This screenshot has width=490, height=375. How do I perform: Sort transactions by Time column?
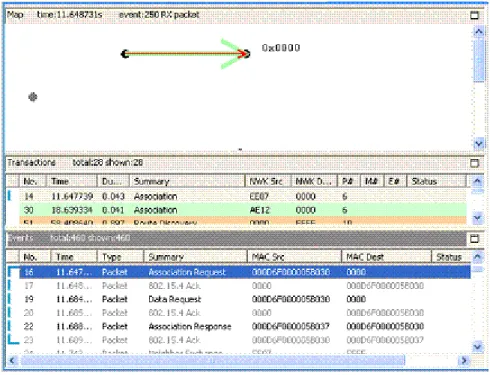tap(72, 181)
